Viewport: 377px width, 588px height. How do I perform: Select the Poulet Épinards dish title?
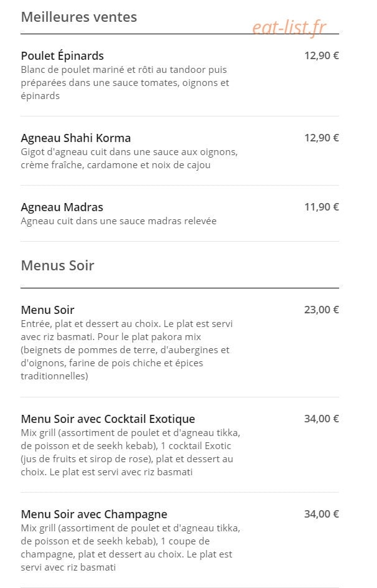point(62,56)
